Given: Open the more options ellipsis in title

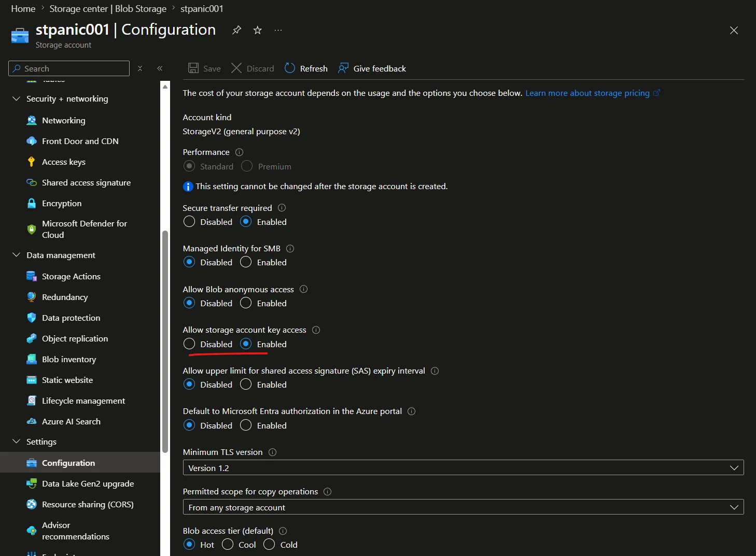Looking at the screenshot, I should (x=278, y=30).
